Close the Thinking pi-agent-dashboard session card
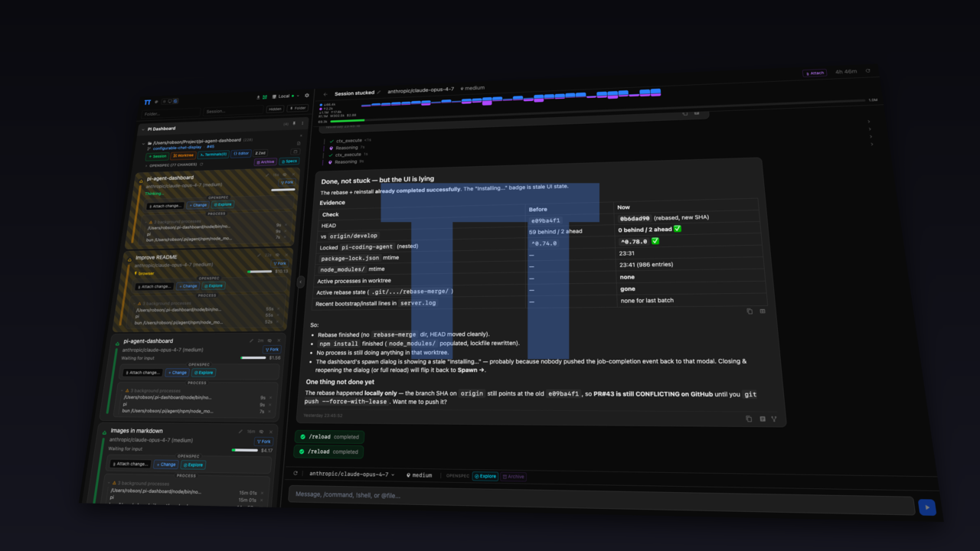Image resolution: width=980 pixels, height=551 pixels. coord(293,174)
